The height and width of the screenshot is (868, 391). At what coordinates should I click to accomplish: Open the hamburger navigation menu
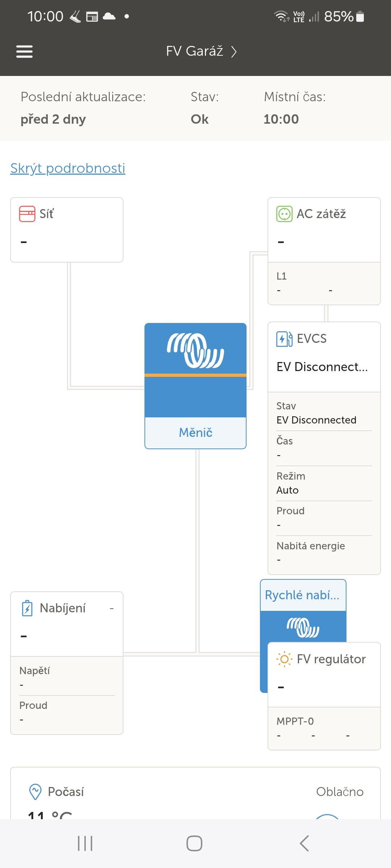(25, 51)
